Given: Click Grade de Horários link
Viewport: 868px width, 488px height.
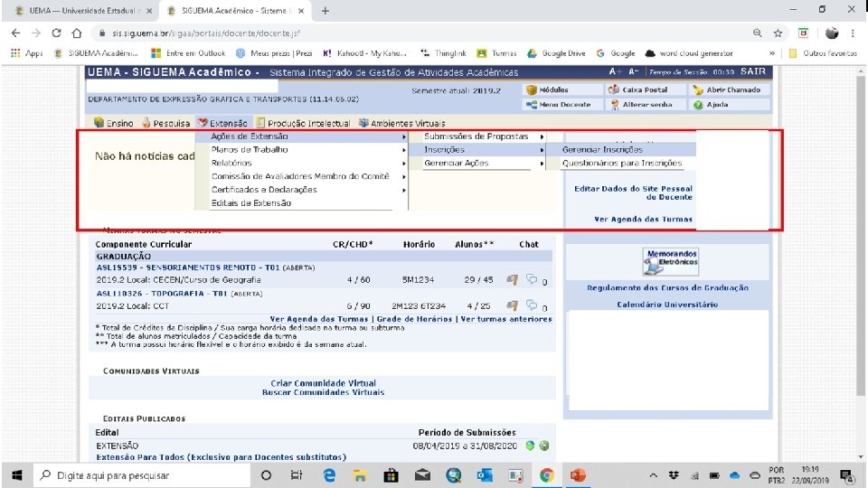Looking at the screenshot, I should (414, 319).
